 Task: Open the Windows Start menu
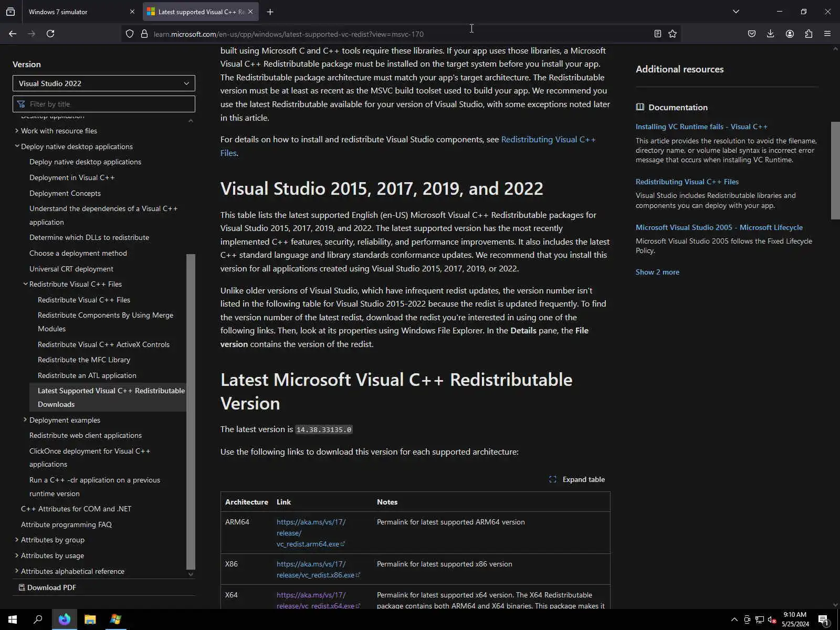pos(13,619)
